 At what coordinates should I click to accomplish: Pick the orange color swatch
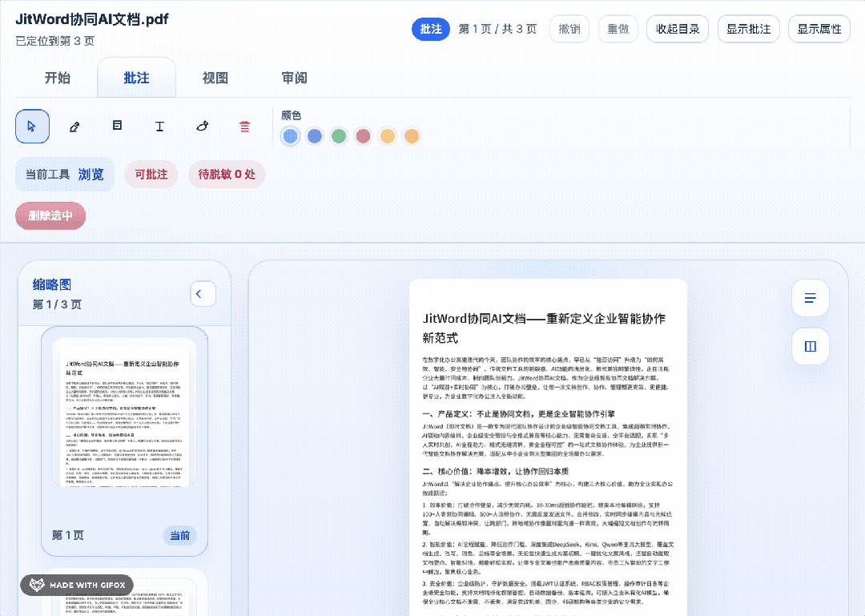(412, 136)
